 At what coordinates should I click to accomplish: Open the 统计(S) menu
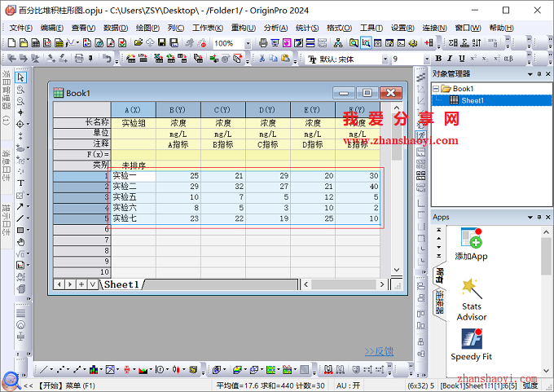point(306,28)
